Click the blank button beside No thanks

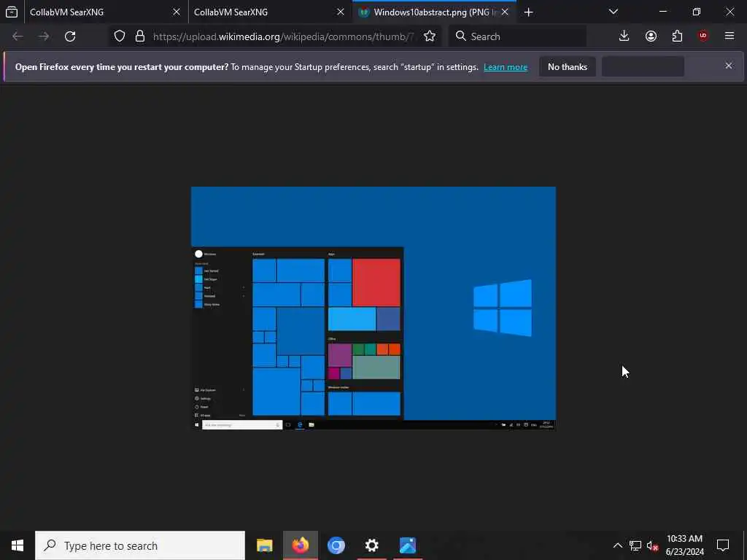pos(643,67)
